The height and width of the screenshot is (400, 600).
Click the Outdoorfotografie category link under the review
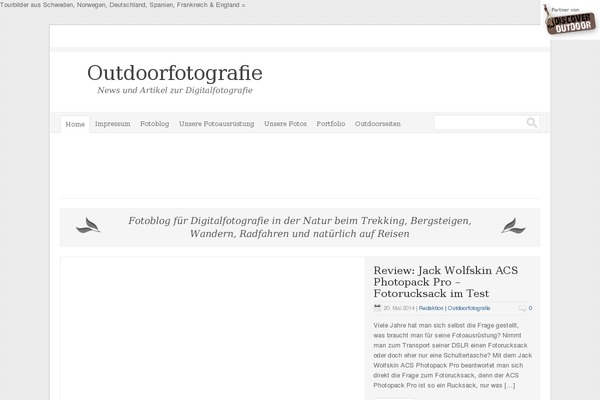[469, 308]
